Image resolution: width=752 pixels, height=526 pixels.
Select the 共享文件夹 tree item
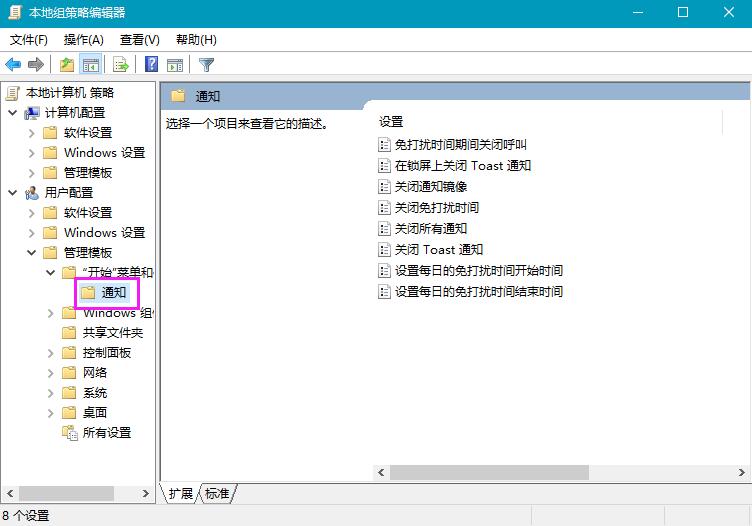pos(113,333)
